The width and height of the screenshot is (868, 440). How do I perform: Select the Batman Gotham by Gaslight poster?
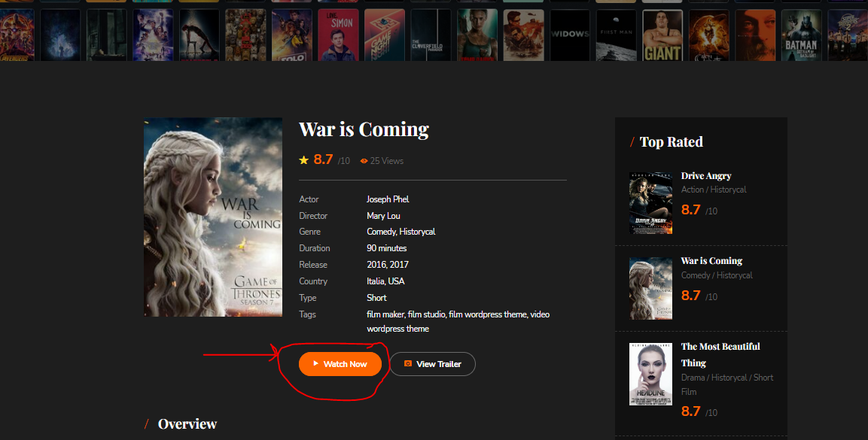tap(801, 35)
